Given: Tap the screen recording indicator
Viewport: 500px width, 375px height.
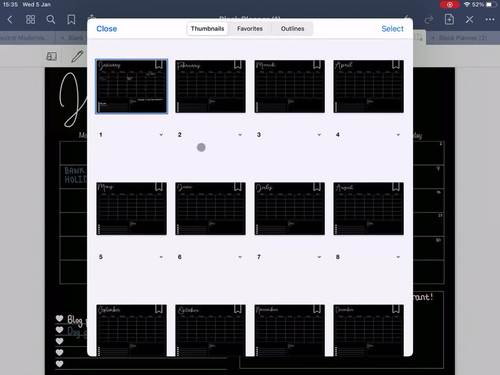Looking at the screenshot, I should tap(450, 5).
